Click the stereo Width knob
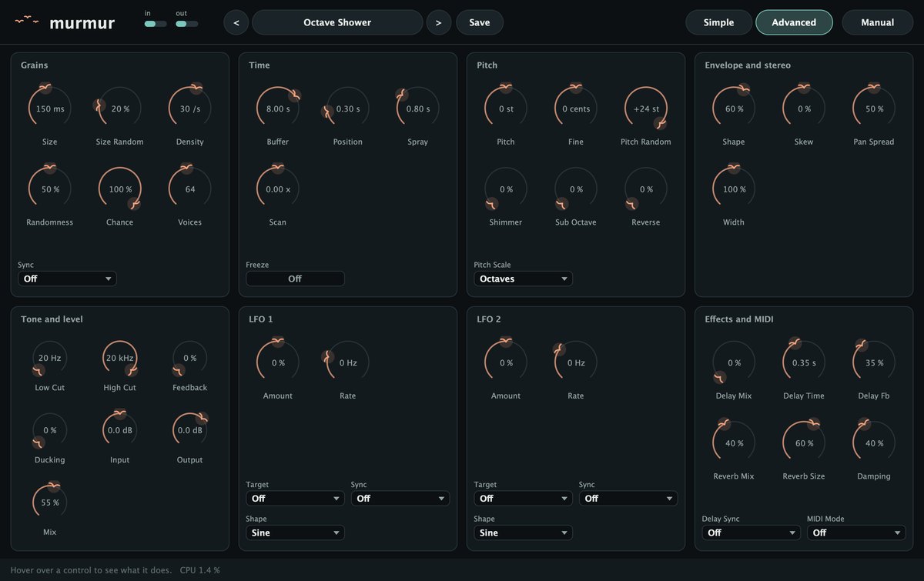924x581 pixels. pyautogui.click(x=734, y=189)
